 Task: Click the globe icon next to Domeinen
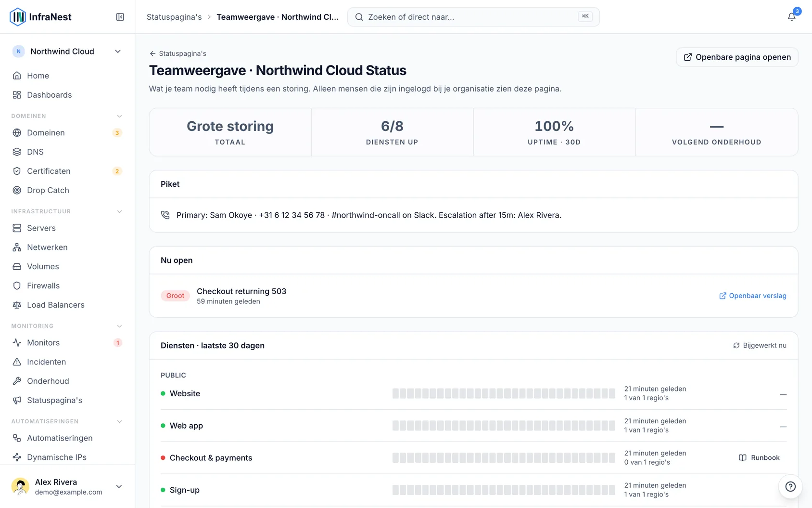(17, 132)
